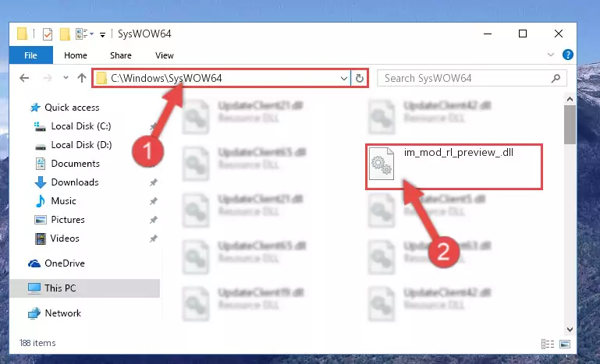Click the scroll down arrow of file list
Viewport: 600px width, 364px height.
point(570,329)
